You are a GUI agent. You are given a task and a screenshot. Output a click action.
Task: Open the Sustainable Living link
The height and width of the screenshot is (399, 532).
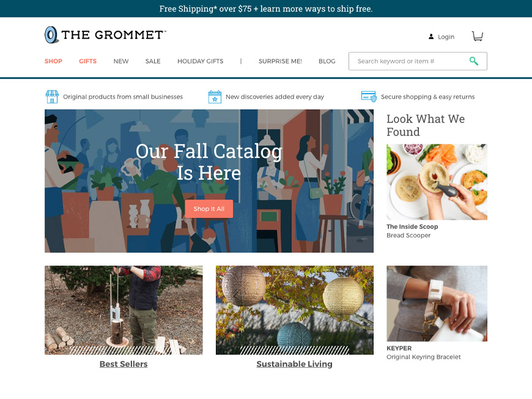click(x=295, y=364)
